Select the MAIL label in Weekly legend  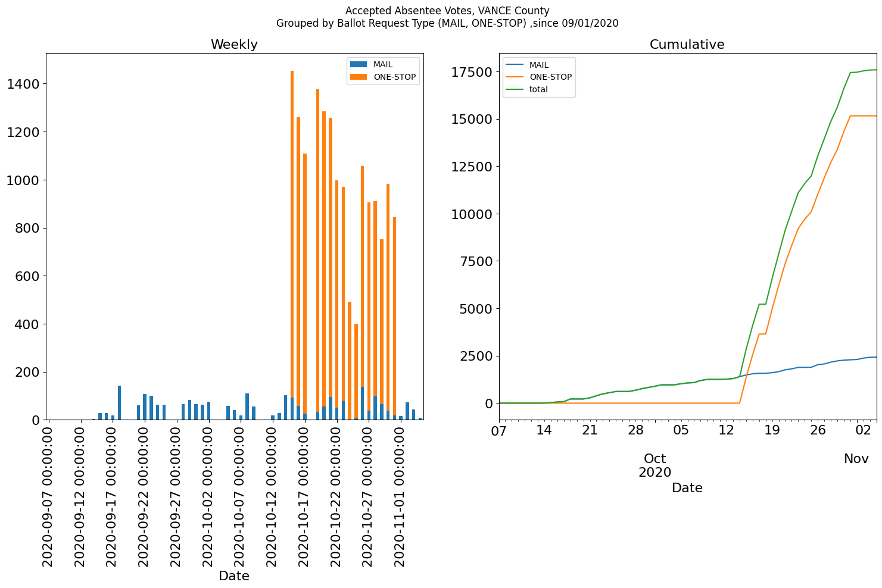(x=383, y=64)
